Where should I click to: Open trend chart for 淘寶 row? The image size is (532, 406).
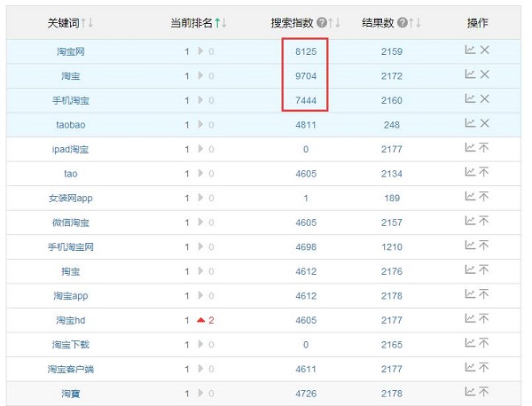[x=470, y=392]
